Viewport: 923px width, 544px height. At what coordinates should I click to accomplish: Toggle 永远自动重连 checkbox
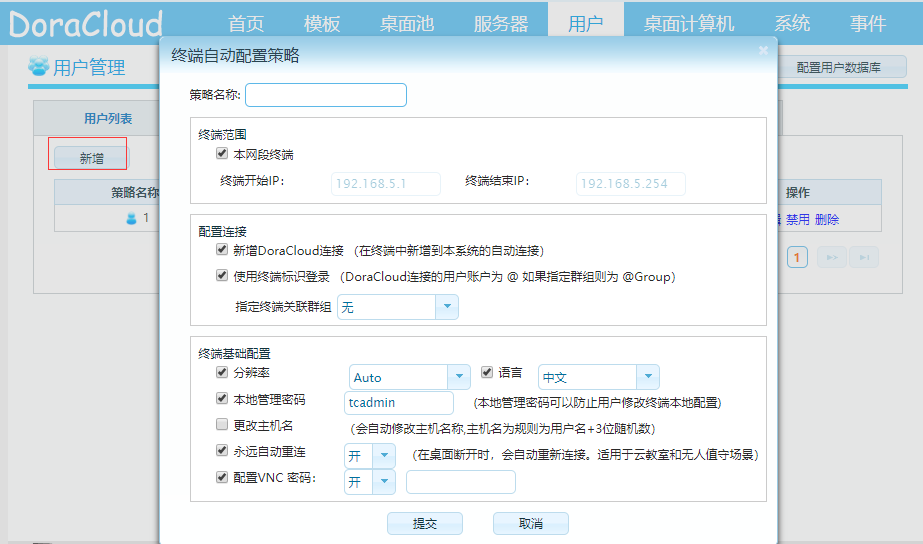[222, 451]
